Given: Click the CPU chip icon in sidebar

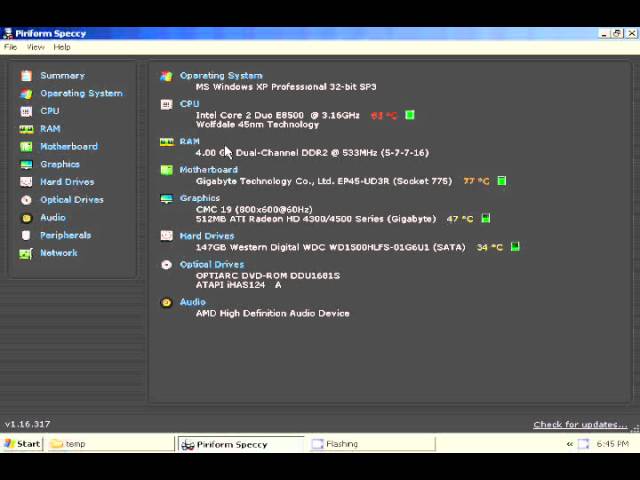Looking at the screenshot, I should click(x=26, y=111).
